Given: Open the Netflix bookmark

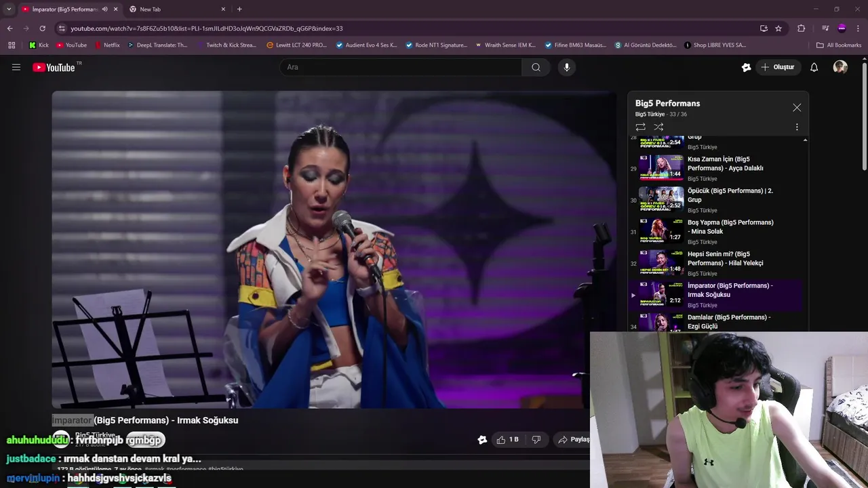Looking at the screenshot, I should pyautogui.click(x=106, y=45).
